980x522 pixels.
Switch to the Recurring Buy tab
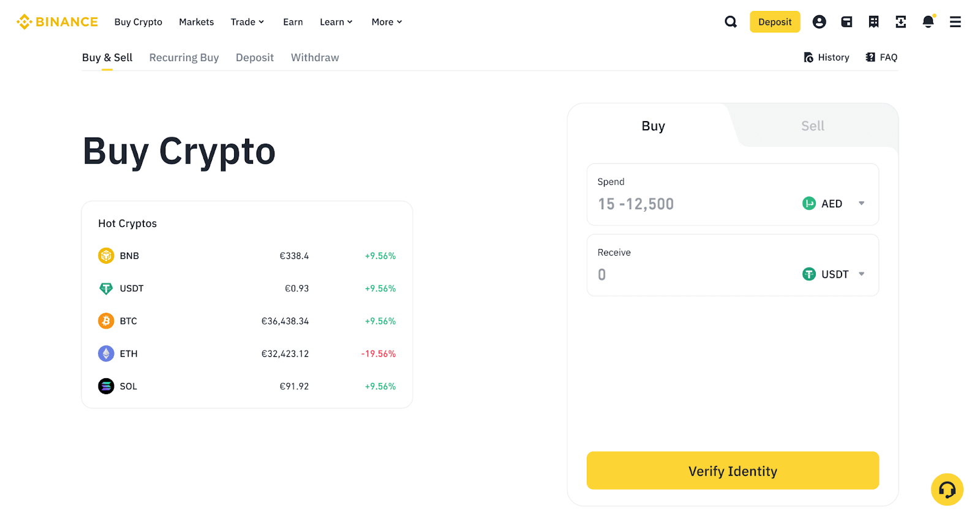(x=184, y=58)
